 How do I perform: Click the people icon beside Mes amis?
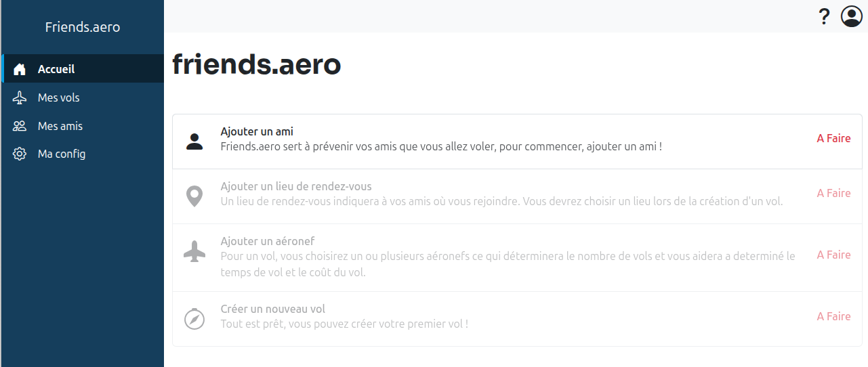pyautogui.click(x=20, y=126)
